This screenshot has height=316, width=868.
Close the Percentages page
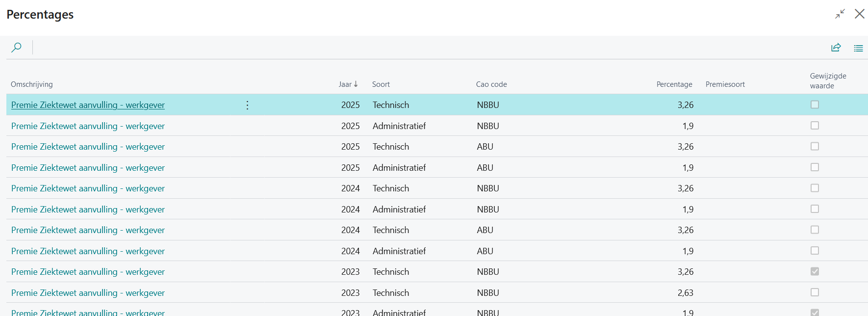point(860,14)
